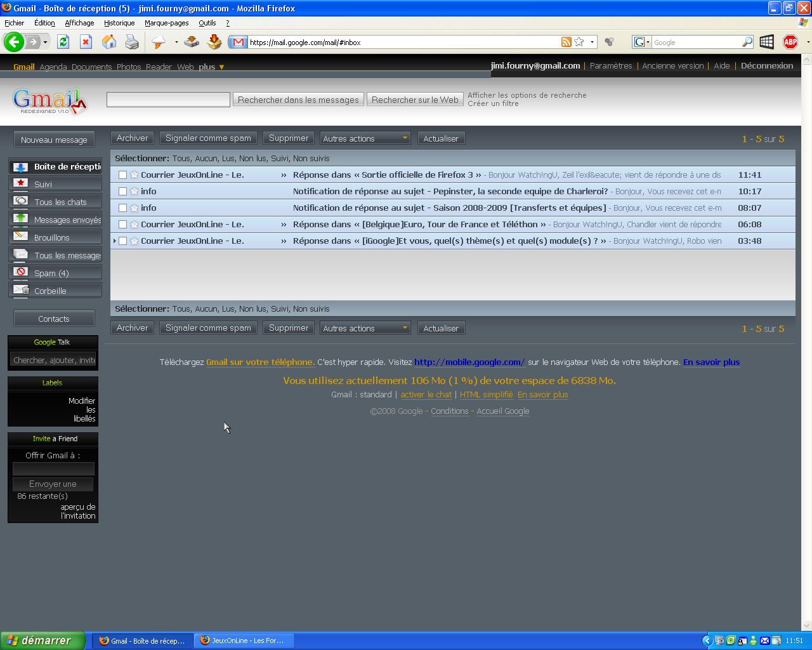Click top Signaler comme spam button
The image size is (812, 650).
pyautogui.click(x=208, y=138)
